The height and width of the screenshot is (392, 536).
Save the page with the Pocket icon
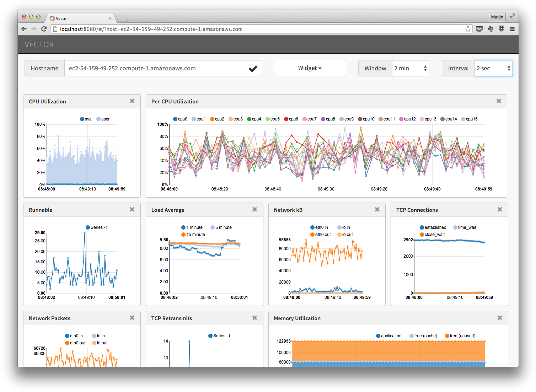coord(479,29)
